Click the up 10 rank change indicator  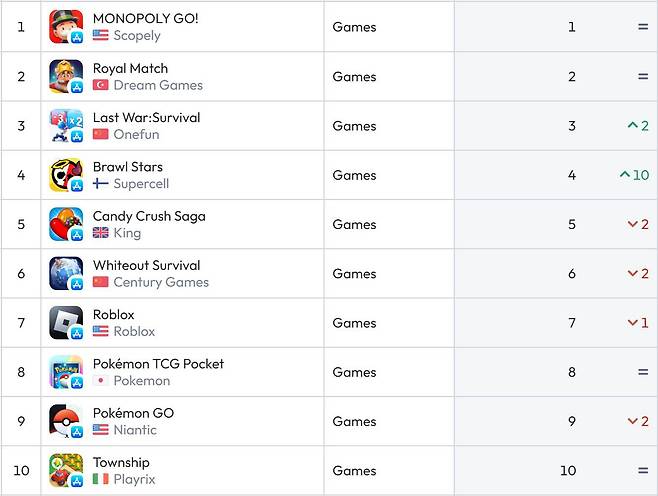tap(634, 175)
